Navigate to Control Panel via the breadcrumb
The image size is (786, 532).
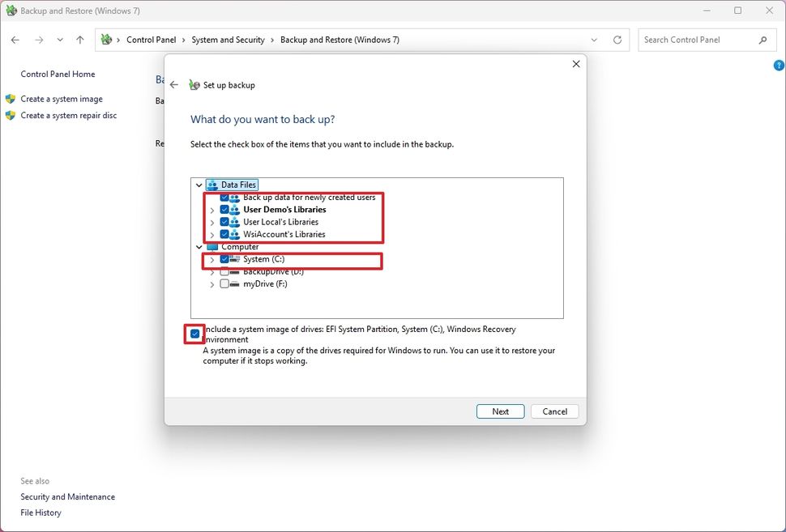[x=152, y=39]
